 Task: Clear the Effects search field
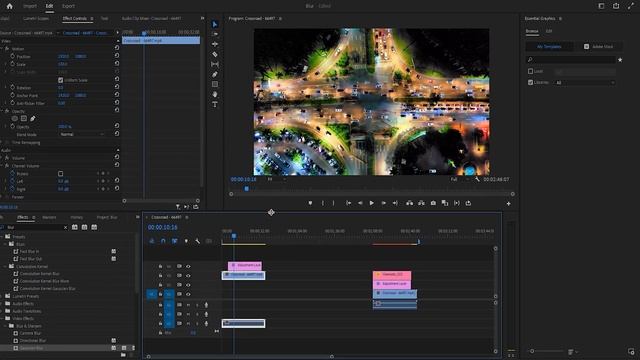(65, 227)
